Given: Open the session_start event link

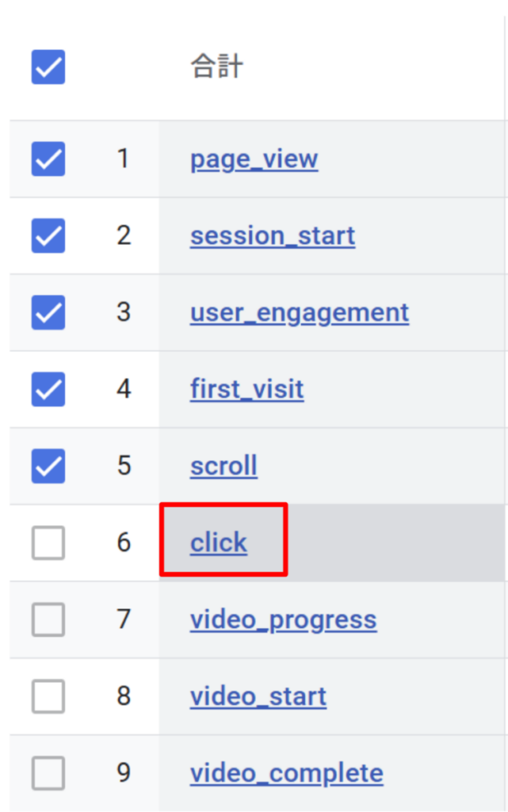Looking at the screenshot, I should 272,236.
